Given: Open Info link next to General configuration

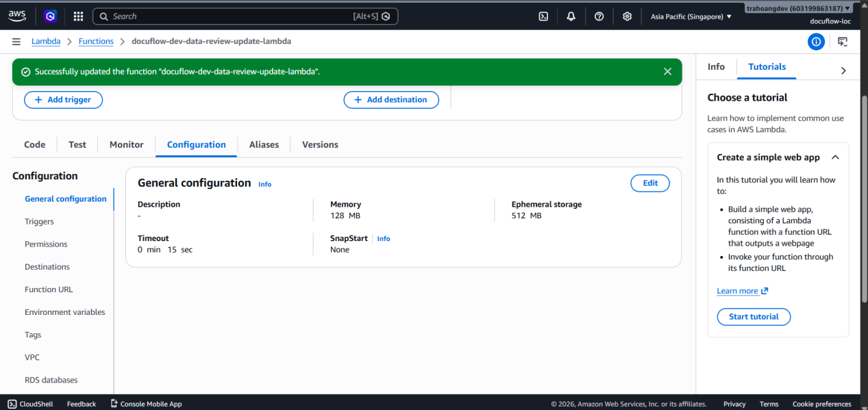Looking at the screenshot, I should [264, 184].
